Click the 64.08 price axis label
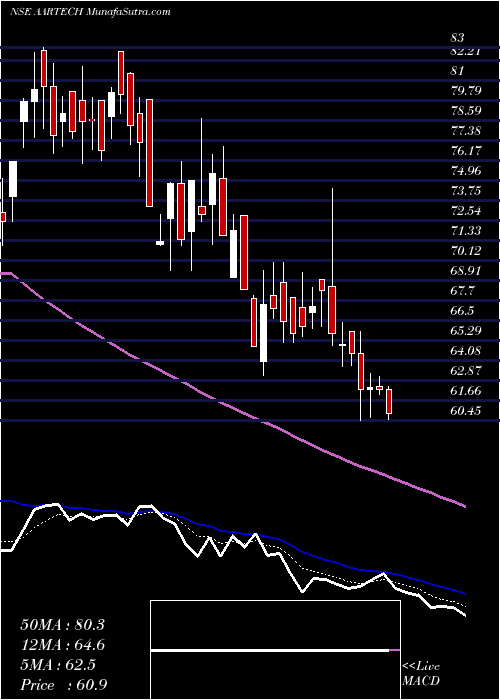 (465, 351)
